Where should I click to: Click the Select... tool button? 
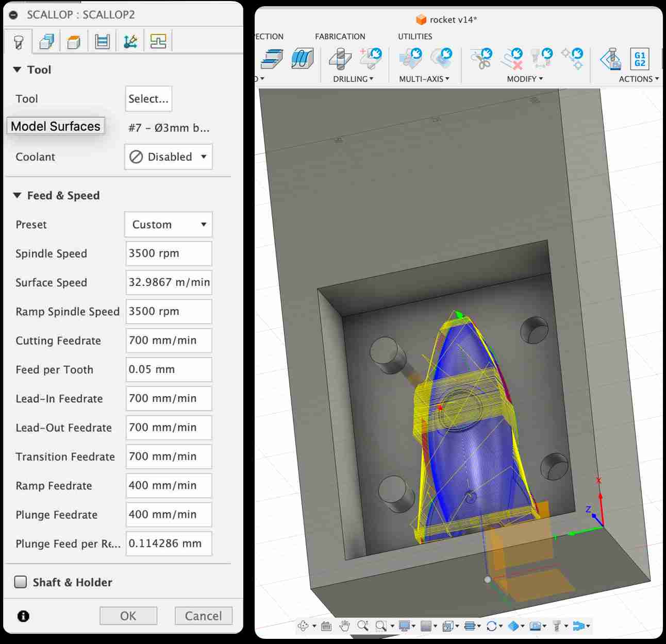point(148,98)
